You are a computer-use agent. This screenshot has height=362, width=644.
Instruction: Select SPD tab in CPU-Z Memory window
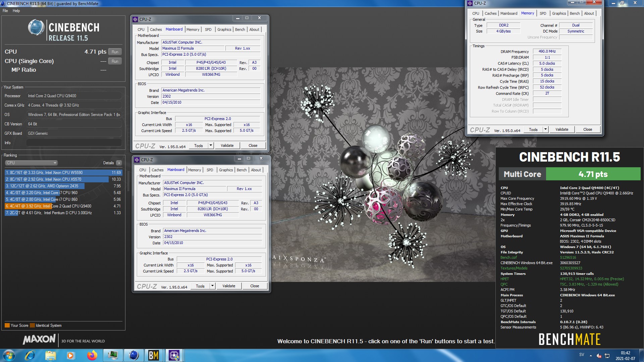(543, 13)
